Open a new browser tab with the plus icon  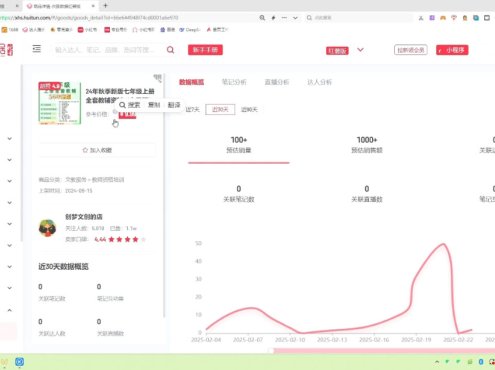coord(105,5)
